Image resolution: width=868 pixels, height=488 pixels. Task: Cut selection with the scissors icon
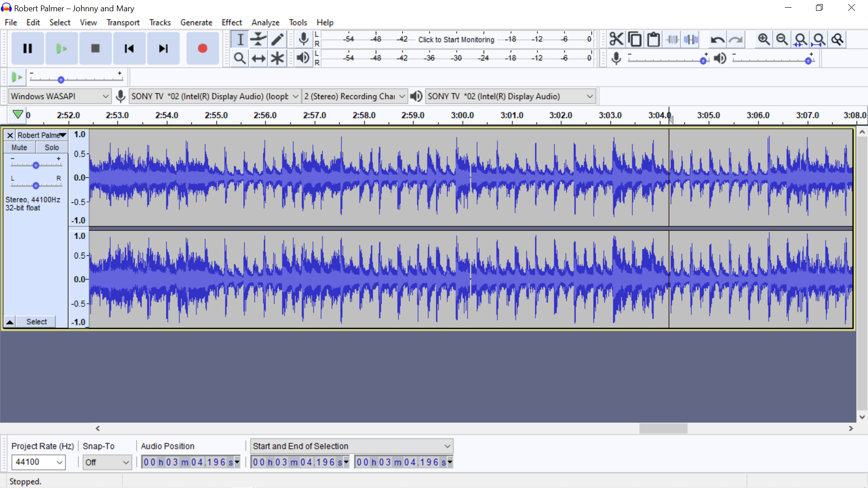coord(616,39)
